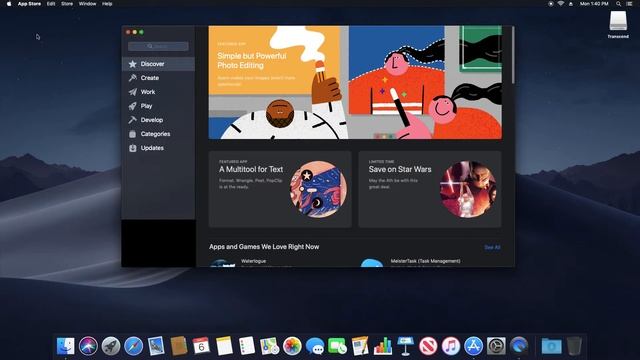The image size is (640, 360).
Task: Open iTunes music note icon
Action: [451, 346]
